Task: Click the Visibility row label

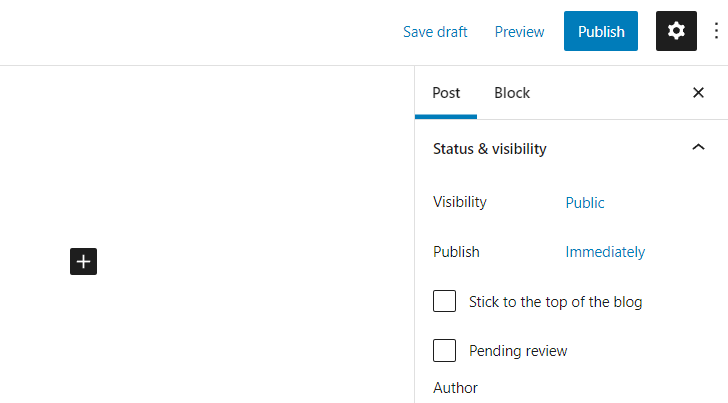Action: [460, 202]
